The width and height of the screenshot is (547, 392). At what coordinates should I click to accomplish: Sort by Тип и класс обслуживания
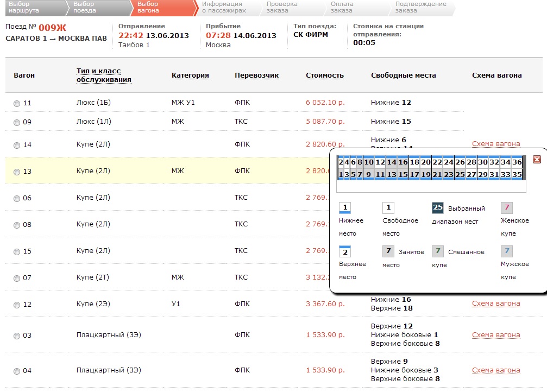(x=104, y=75)
